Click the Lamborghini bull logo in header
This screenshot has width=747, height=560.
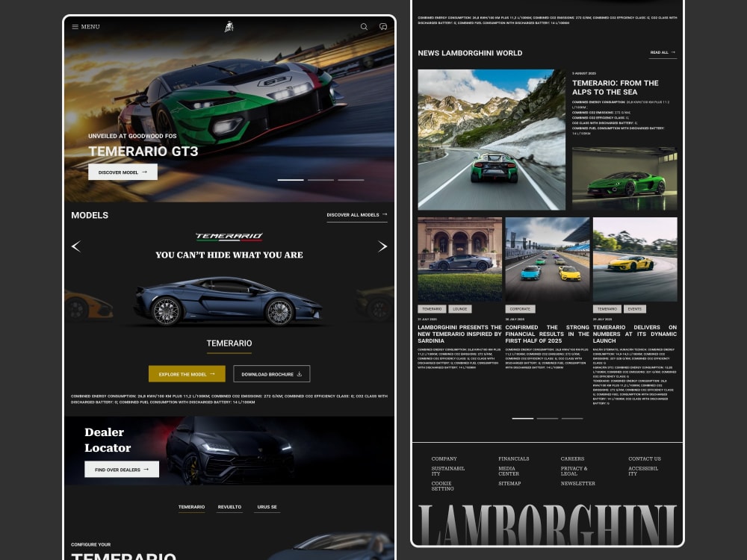tap(229, 27)
